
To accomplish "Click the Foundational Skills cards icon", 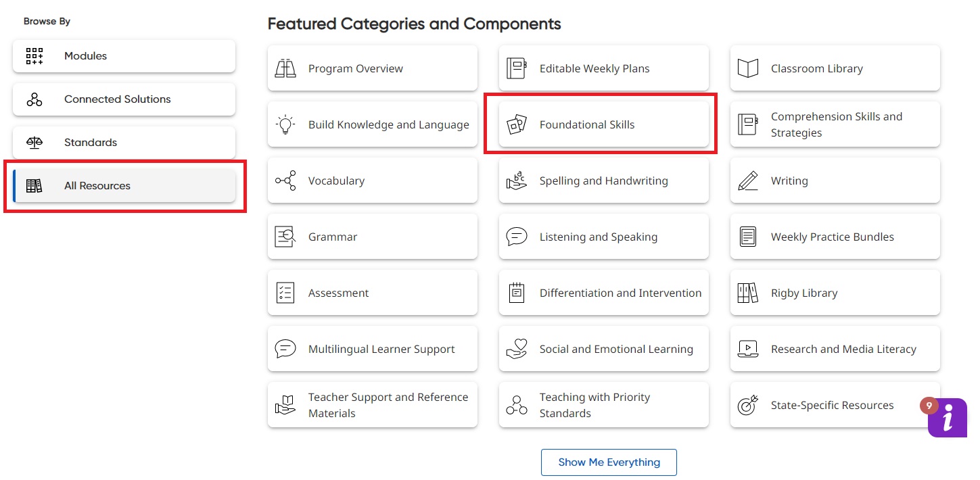I will point(517,124).
